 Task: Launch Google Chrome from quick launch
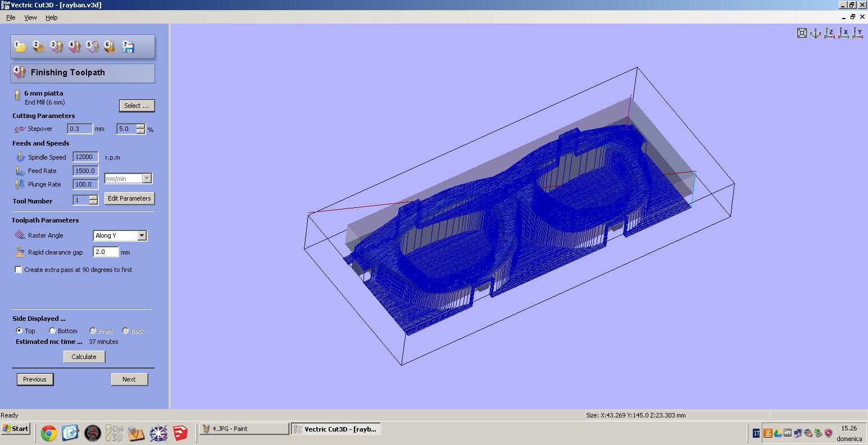[x=49, y=433]
